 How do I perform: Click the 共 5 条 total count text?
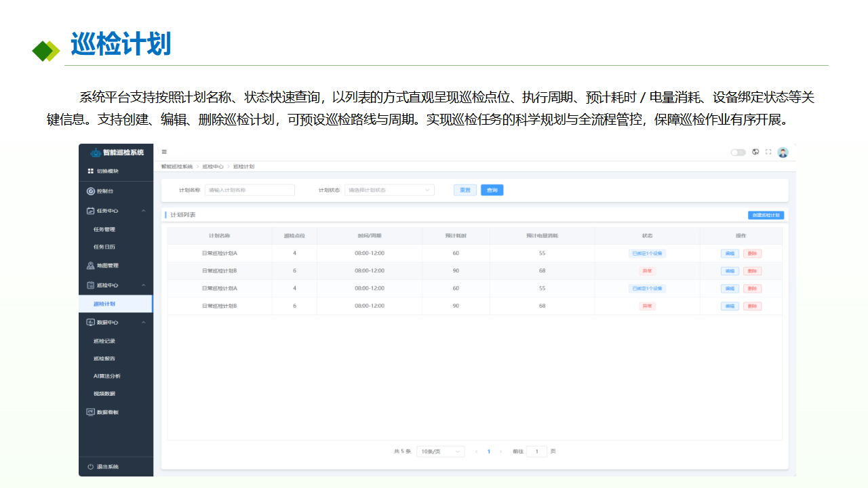[403, 451]
